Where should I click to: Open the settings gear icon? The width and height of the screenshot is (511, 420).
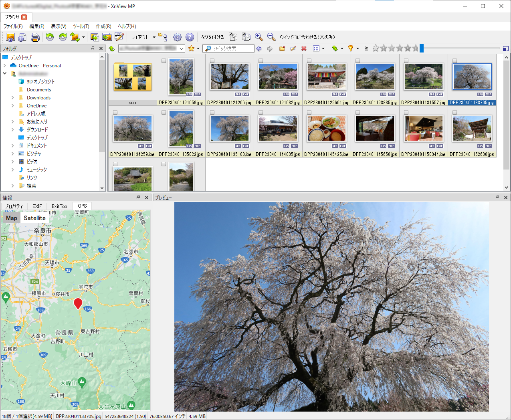tap(177, 37)
